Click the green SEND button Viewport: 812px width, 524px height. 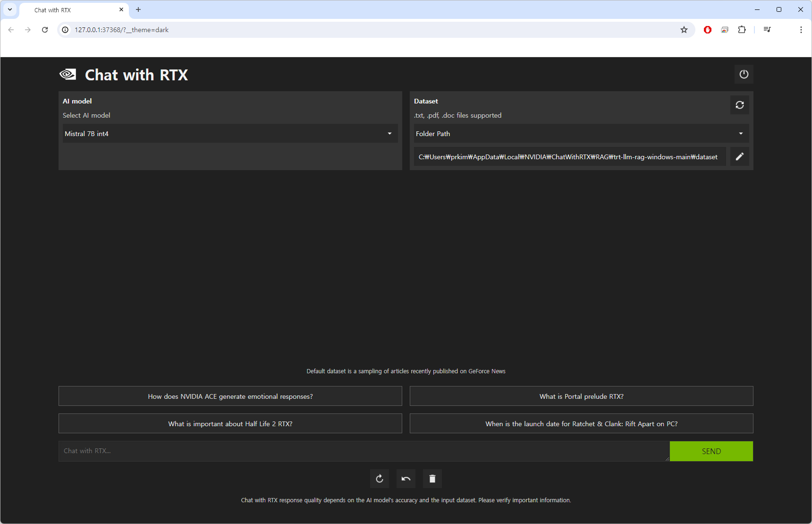tap(711, 451)
